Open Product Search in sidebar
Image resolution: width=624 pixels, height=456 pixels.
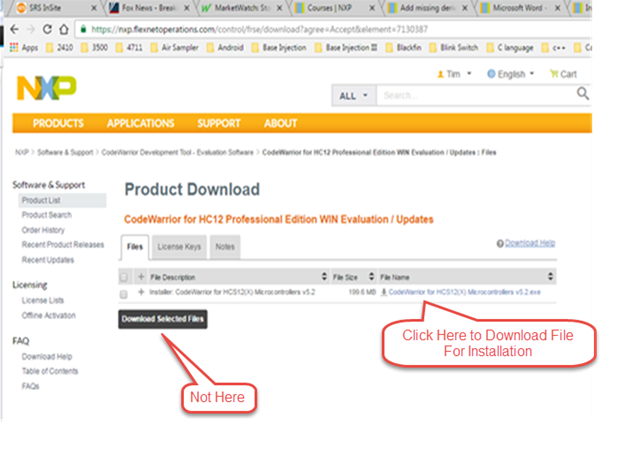pyautogui.click(x=47, y=215)
